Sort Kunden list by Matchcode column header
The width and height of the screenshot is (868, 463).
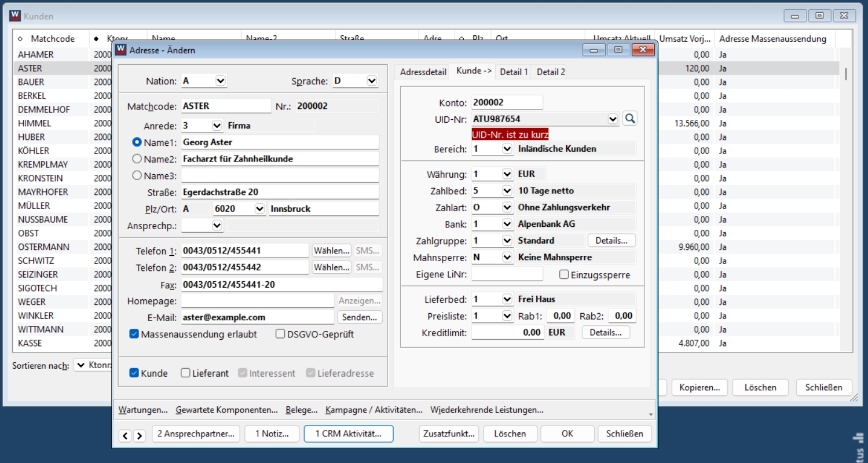point(52,39)
